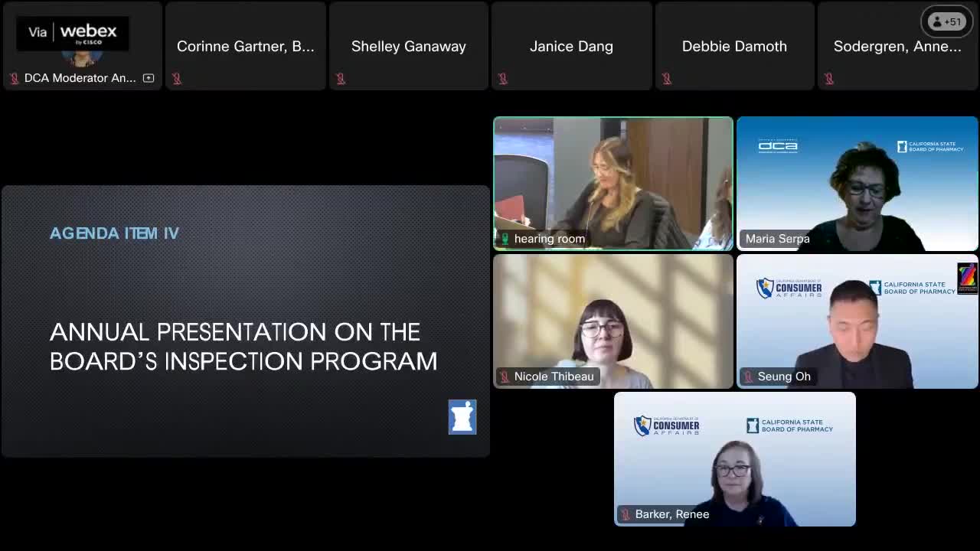Click Barker, Renee's muted microphone icon
This screenshot has width=980, height=551.
[626, 514]
